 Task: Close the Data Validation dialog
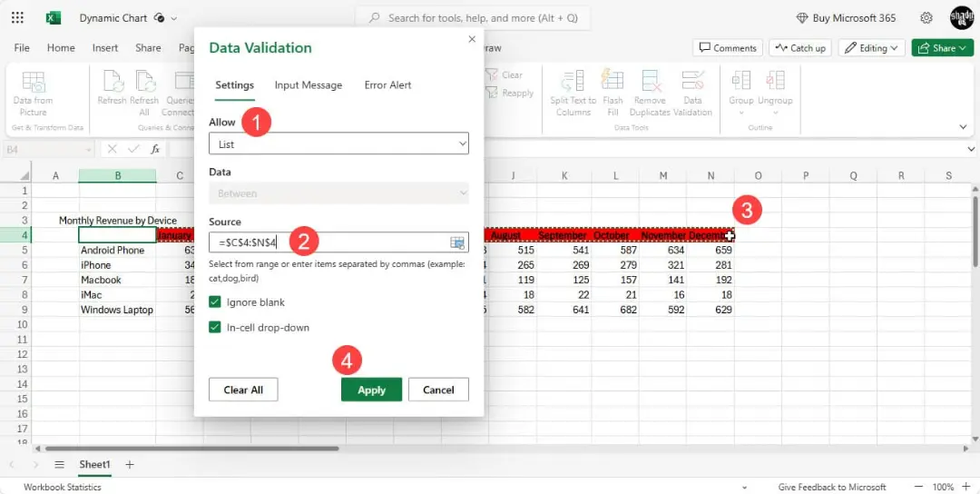coord(472,39)
